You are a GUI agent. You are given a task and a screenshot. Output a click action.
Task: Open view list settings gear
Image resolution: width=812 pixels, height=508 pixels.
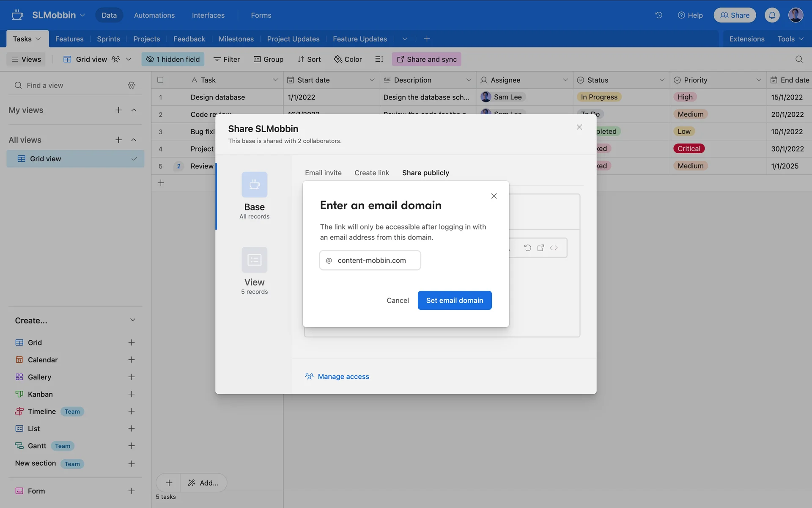click(x=132, y=86)
